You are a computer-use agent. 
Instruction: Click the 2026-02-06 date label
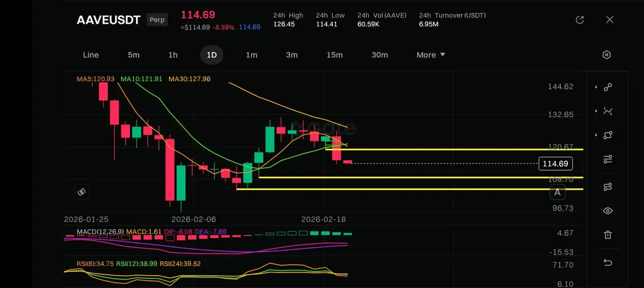193,219
